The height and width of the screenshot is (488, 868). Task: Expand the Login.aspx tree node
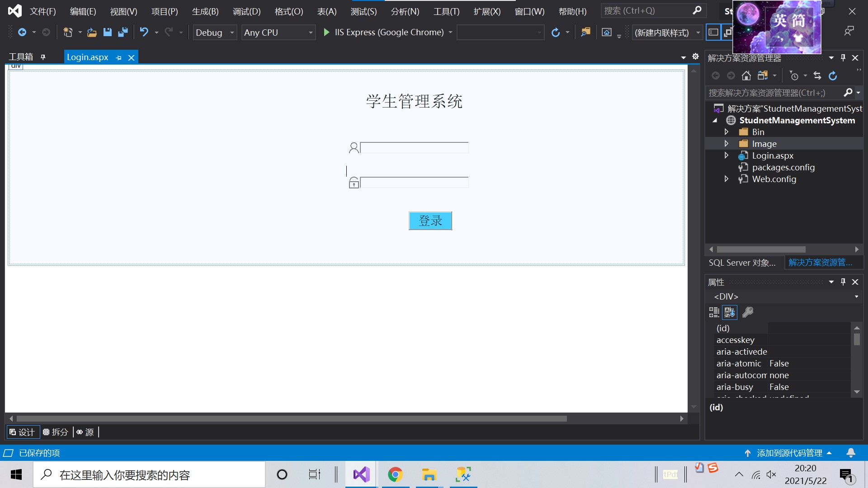[x=726, y=155]
